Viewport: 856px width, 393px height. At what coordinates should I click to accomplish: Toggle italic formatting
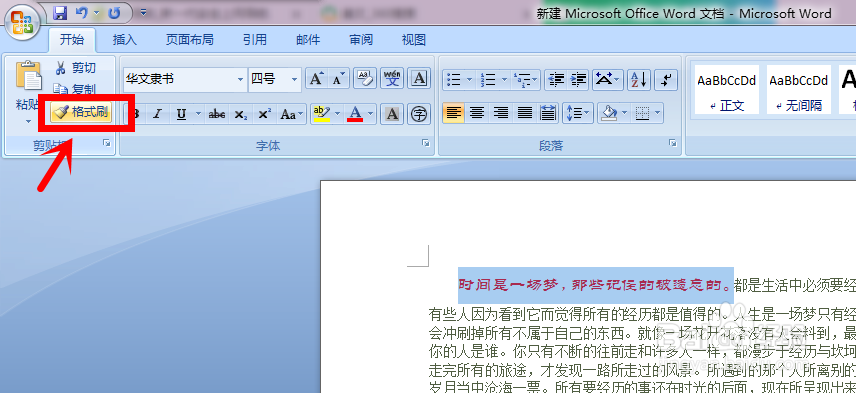pyautogui.click(x=157, y=114)
